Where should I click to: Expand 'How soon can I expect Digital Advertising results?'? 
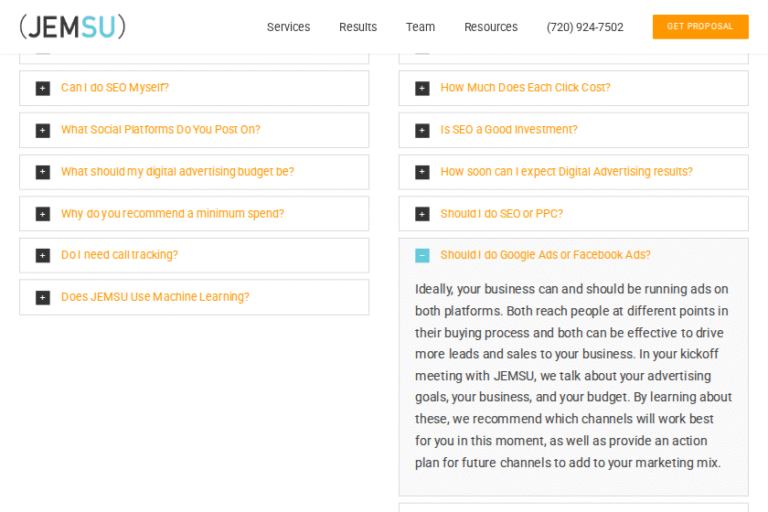[566, 172]
